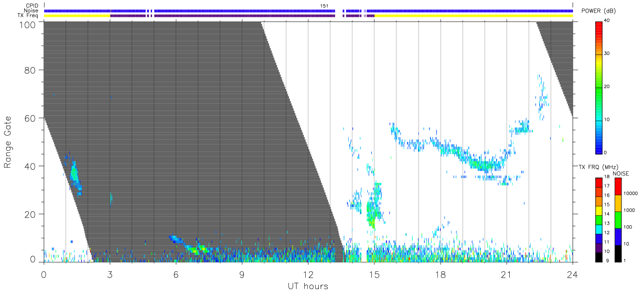644x297 pixels.
Task: Click the '80' tick on Range Gate axis
Action: 29,70
